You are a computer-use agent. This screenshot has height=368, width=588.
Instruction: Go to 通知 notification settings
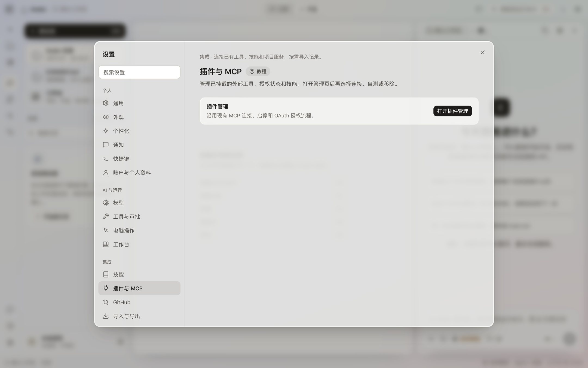pos(139,145)
